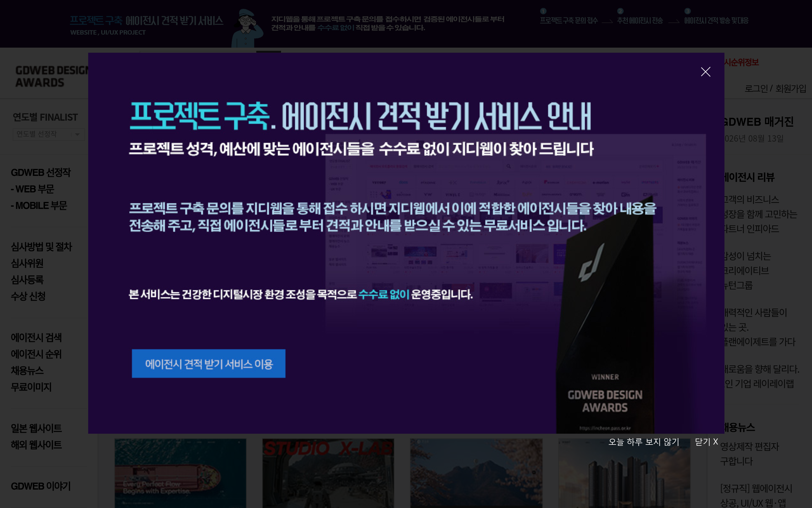Open 심사위원 page
This screenshot has height=508, width=812.
pyautogui.click(x=27, y=263)
